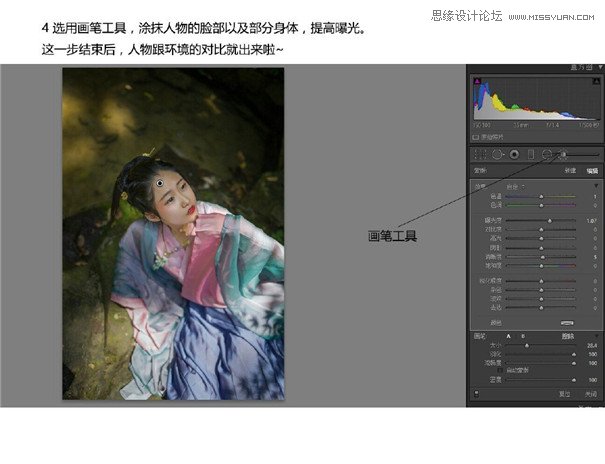The image size is (605, 464).
Task: Click the 杂色 noise slider handle
Action: [541, 290]
